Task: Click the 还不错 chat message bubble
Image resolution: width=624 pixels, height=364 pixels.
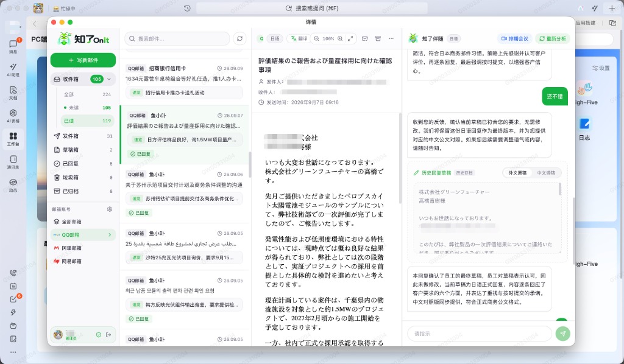Action: [x=555, y=97]
